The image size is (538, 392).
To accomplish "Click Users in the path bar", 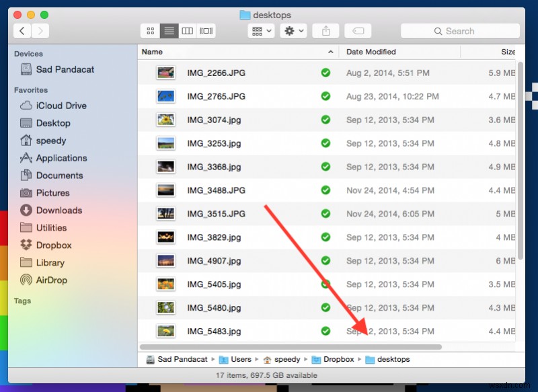I will pyautogui.click(x=235, y=360).
